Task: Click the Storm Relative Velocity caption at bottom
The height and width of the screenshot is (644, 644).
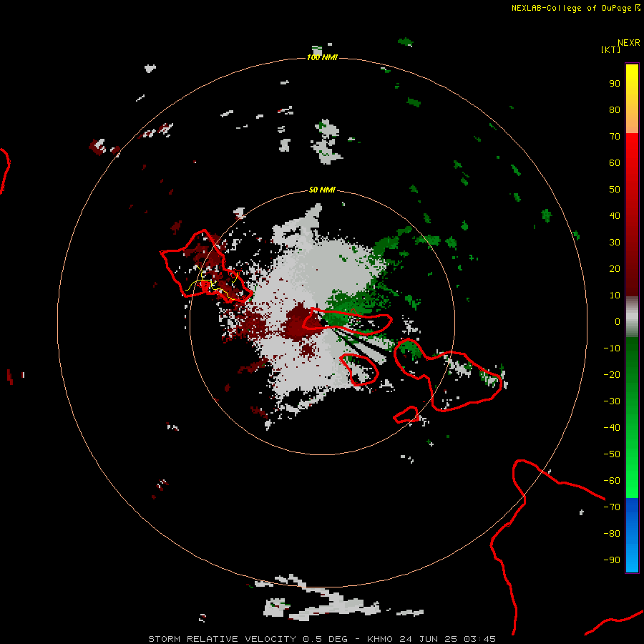Action: [x=322, y=639]
